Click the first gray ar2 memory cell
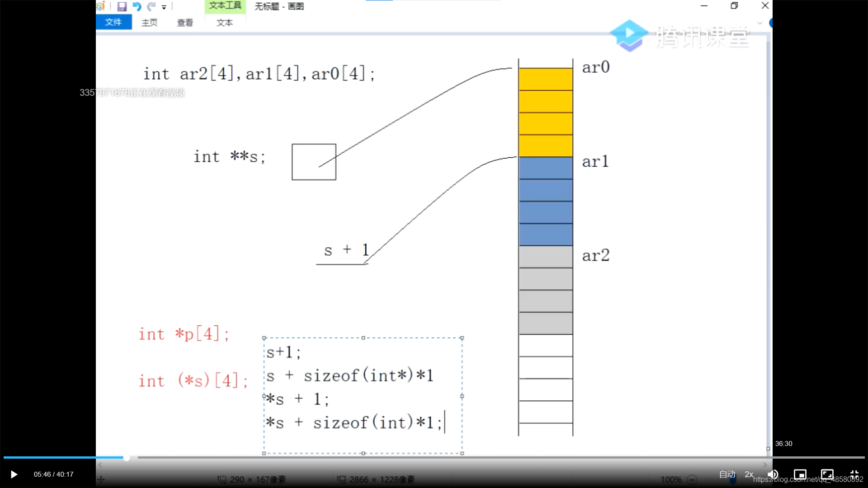Screen dimensions: 868x488 546,257
